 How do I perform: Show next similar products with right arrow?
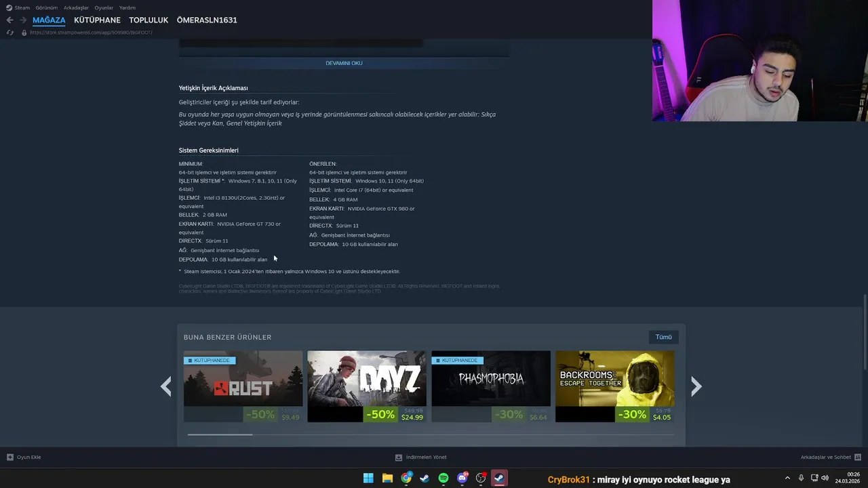[696, 386]
